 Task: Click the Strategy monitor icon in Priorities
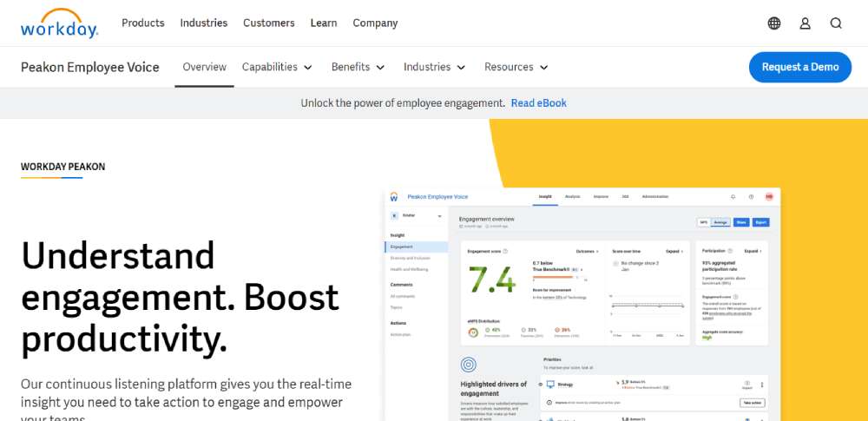tap(550, 384)
